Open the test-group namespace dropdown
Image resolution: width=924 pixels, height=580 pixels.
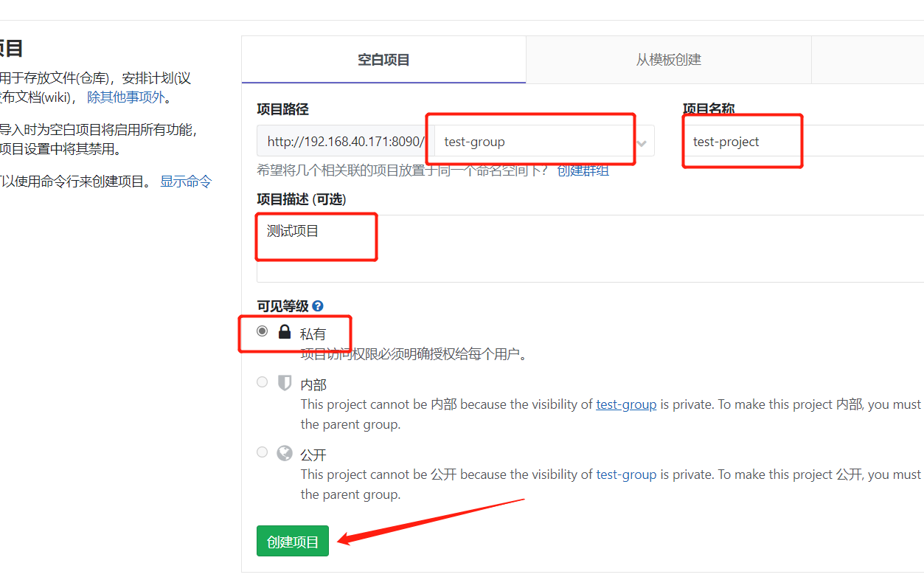[x=544, y=142]
